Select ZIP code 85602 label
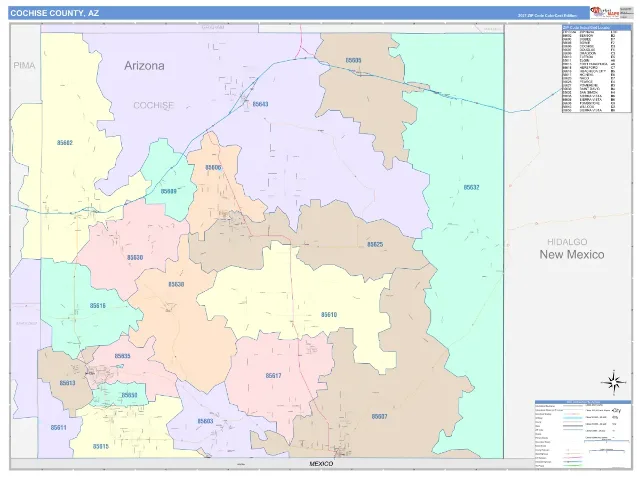Screen dimensions: 640x480 click(65, 142)
